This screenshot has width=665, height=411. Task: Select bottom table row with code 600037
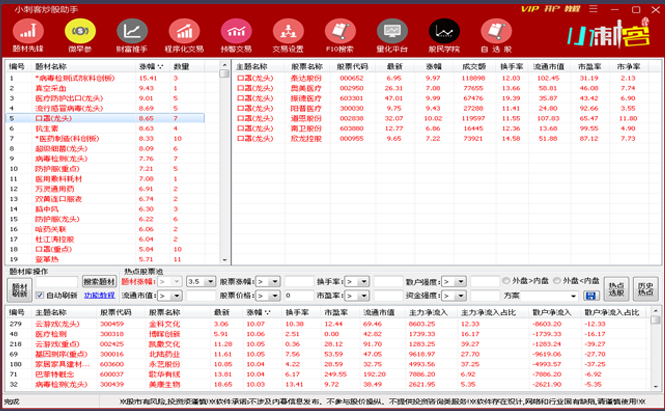point(328,375)
